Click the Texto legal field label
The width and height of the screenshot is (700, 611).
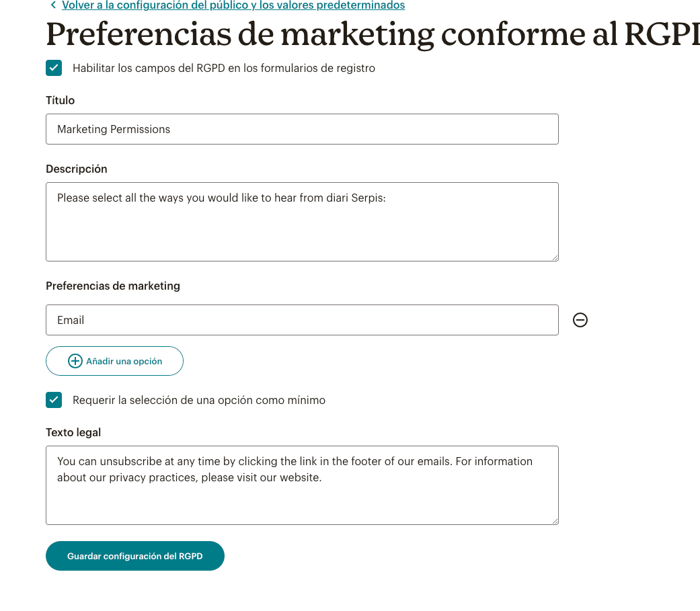coord(73,432)
